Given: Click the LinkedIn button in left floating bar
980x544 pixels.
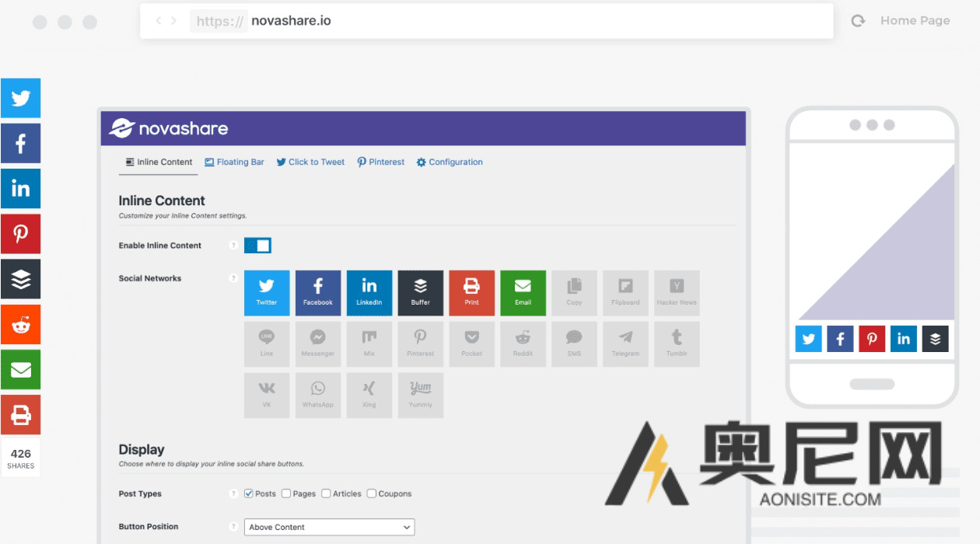Looking at the screenshot, I should pos(20,188).
